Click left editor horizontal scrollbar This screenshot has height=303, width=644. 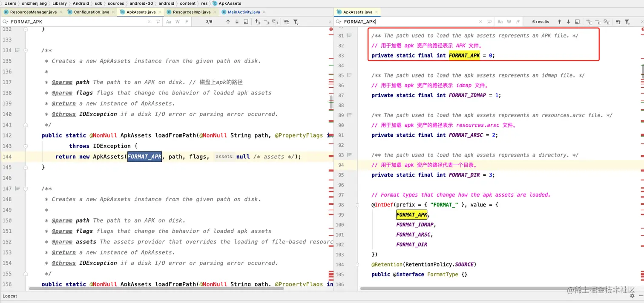pyautogui.click(x=156, y=289)
